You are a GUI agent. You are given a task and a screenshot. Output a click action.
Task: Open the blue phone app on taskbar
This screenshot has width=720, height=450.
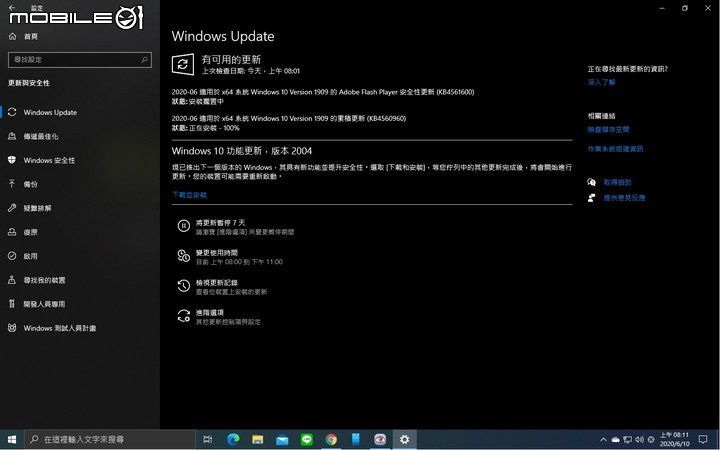click(x=355, y=439)
